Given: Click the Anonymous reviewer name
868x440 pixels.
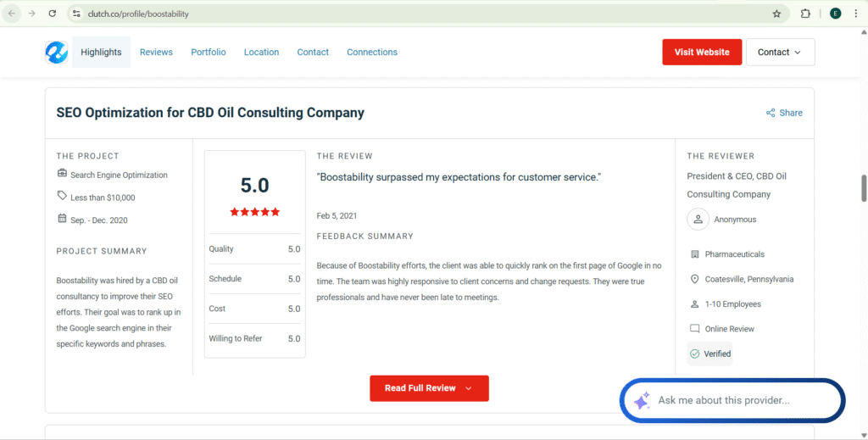Looking at the screenshot, I should pos(735,220).
